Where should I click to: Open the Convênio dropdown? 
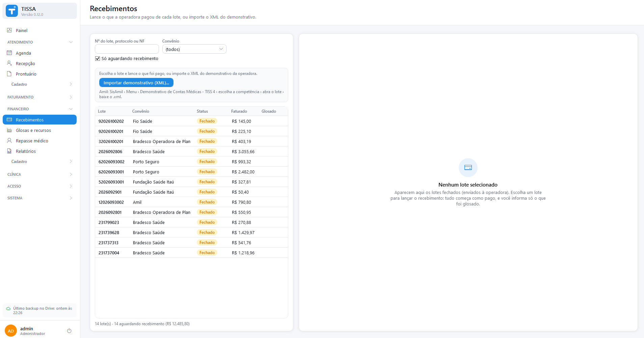click(194, 49)
